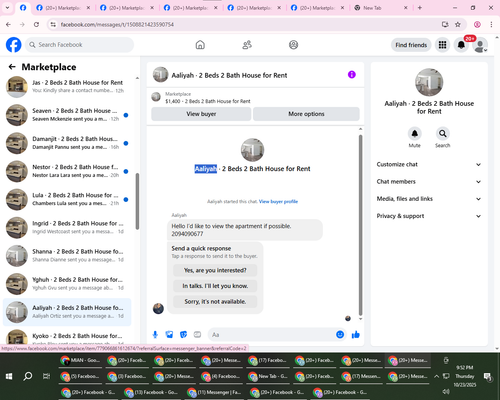Open the account profile avatar menu
Image resolution: width=500 pixels, height=400 pixels.
[480, 45]
